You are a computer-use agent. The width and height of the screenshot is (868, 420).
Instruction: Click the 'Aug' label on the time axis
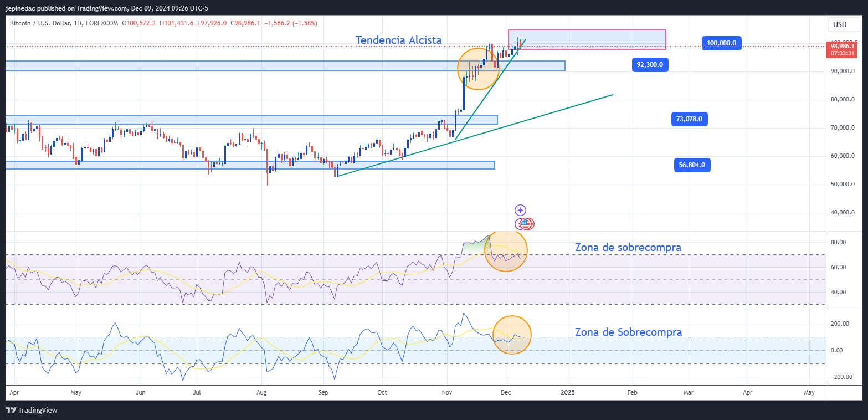coord(262,392)
